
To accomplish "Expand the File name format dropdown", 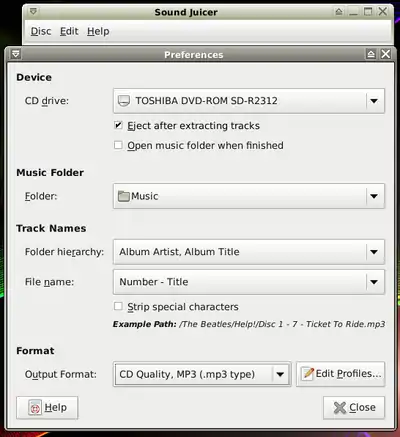I will tap(249, 282).
